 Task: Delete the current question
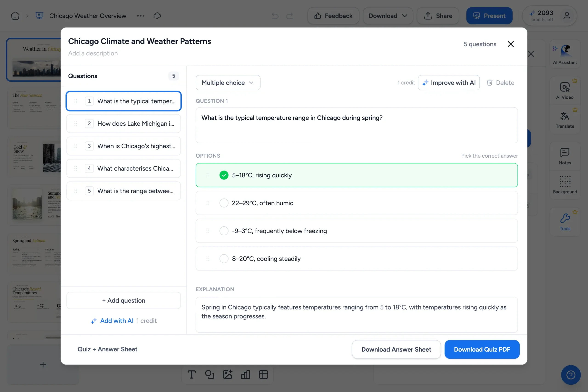point(500,83)
